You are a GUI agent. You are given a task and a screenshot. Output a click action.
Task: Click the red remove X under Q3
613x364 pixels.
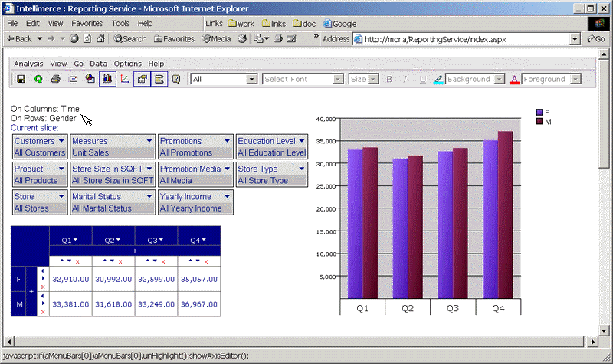point(163,262)
